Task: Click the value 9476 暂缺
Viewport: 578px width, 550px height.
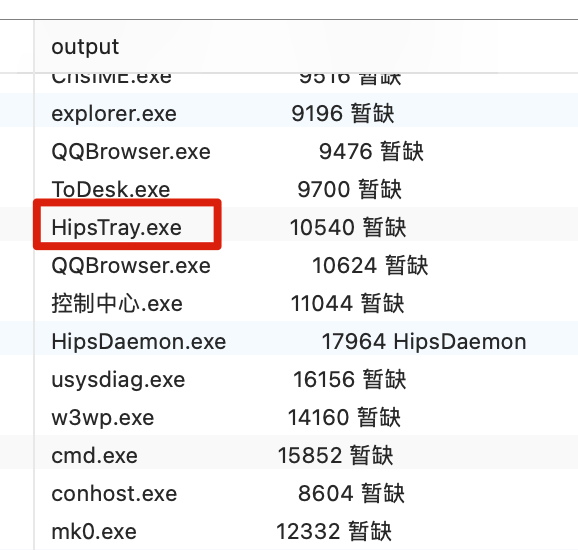Action: [371, 152]
